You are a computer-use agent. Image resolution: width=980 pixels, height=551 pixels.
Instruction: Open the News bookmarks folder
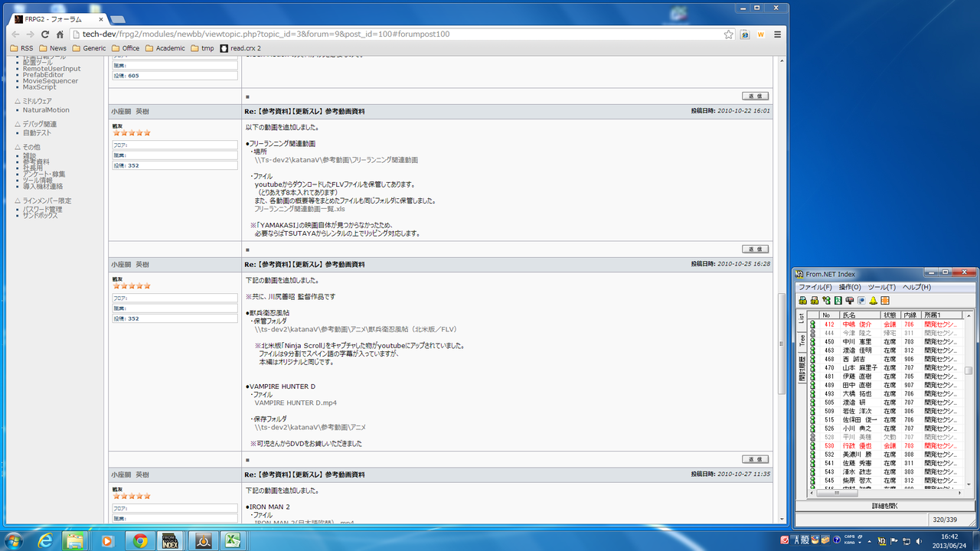53,48
